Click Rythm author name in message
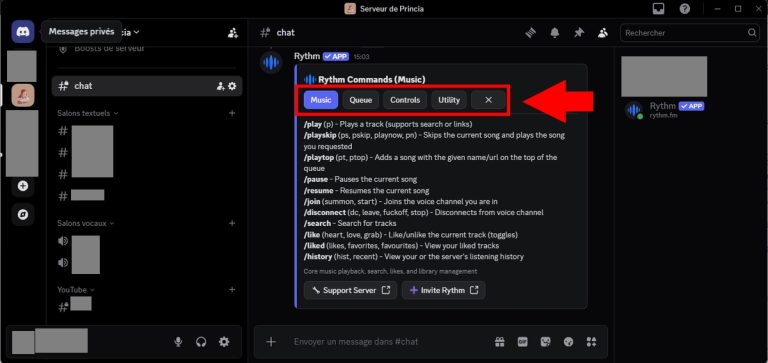 click(307, 56)
